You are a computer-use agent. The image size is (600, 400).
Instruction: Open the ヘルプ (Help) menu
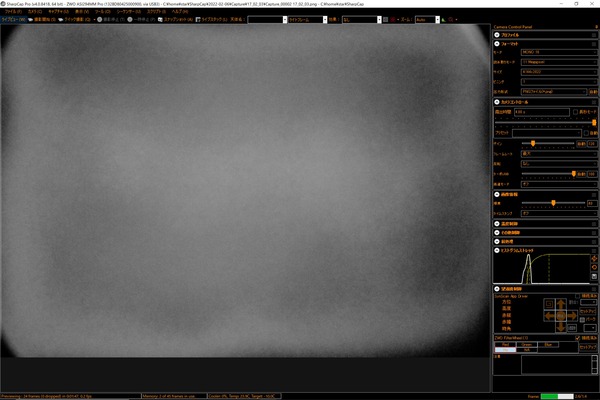pyautogui.click(x=179, y=12)
